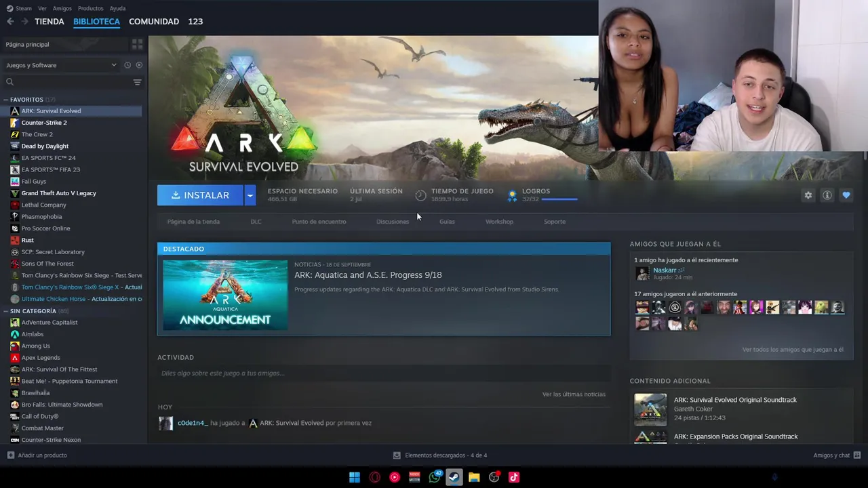Open Página de la tienda link
Screen dimensions: 868x488
pos(193,222)
